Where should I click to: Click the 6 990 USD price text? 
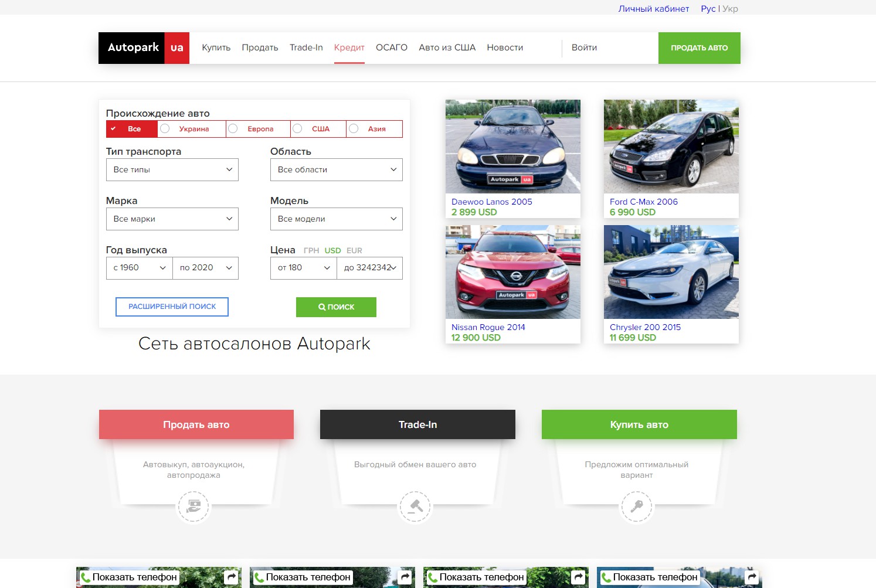pos(633,212)
